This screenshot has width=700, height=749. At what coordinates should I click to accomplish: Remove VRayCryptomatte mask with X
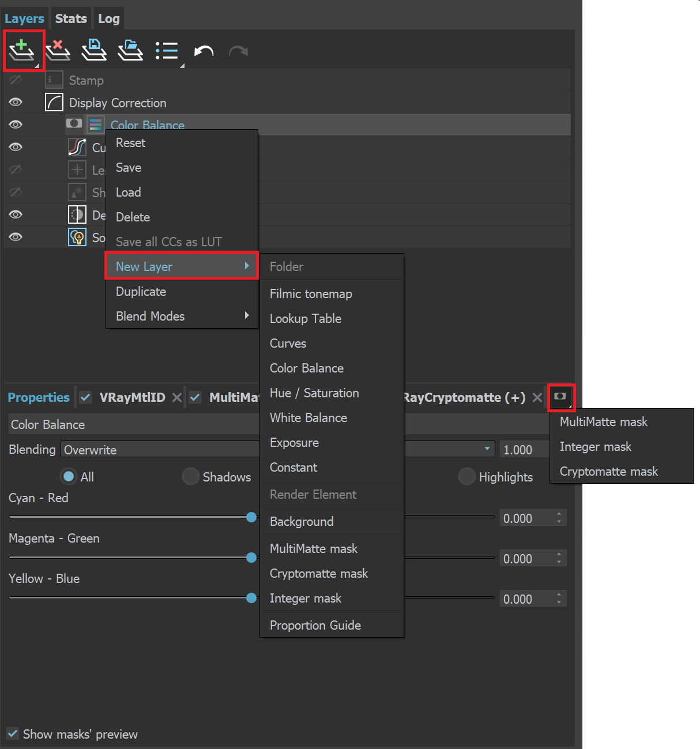click(x=537, y=397)
